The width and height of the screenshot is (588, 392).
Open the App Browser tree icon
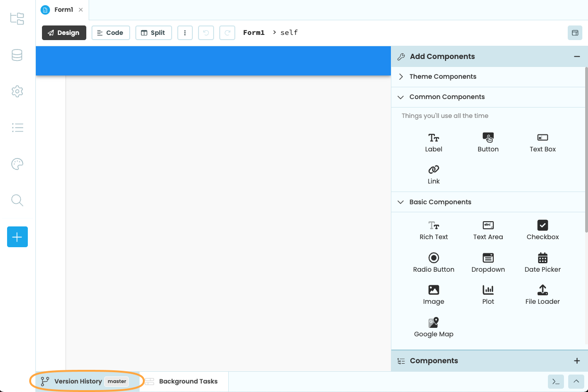[17, 18]
